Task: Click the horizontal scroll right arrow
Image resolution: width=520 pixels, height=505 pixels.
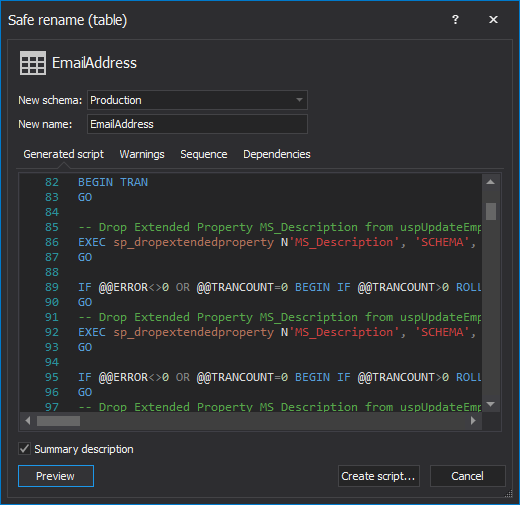Action: point(473,421)
